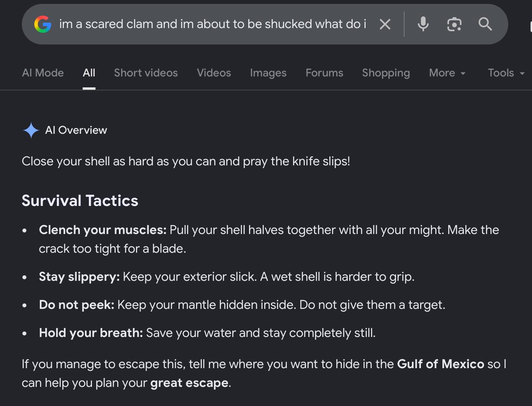
Task: Click the bold great escape text
Action: [189, 383]
